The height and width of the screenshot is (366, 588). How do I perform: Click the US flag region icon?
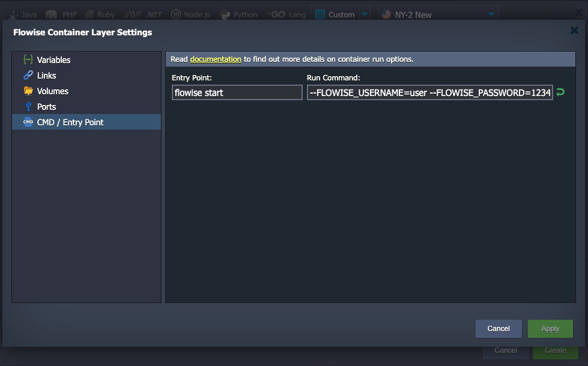386,14
